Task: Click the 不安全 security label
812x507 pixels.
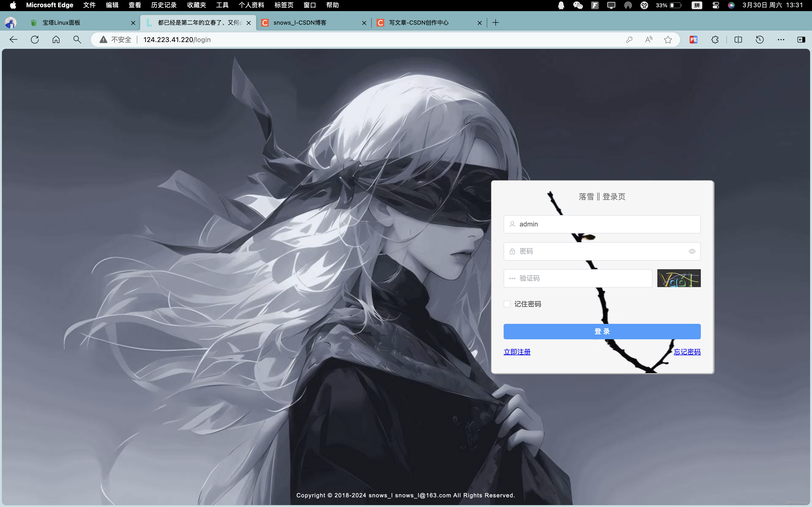Action: 121,40
